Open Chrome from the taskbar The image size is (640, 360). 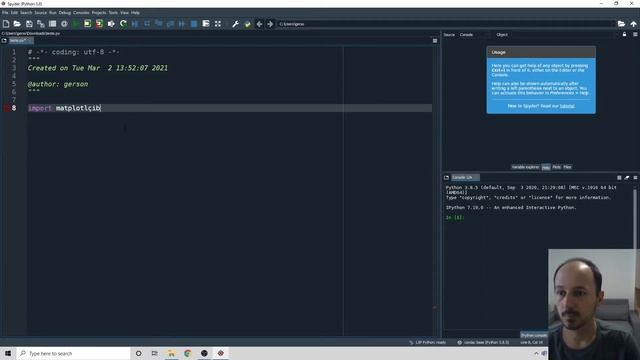(188, 353)
